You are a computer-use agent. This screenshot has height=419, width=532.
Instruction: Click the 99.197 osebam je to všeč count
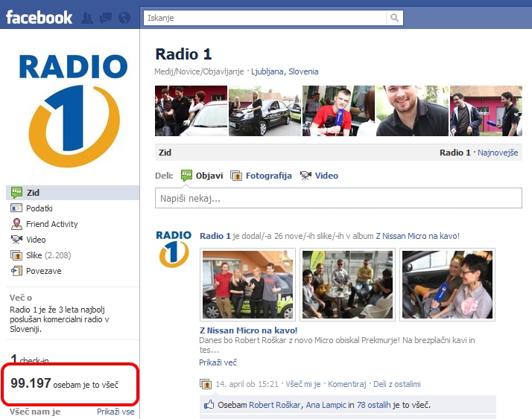pyautogui.click(x=65, y=384)
